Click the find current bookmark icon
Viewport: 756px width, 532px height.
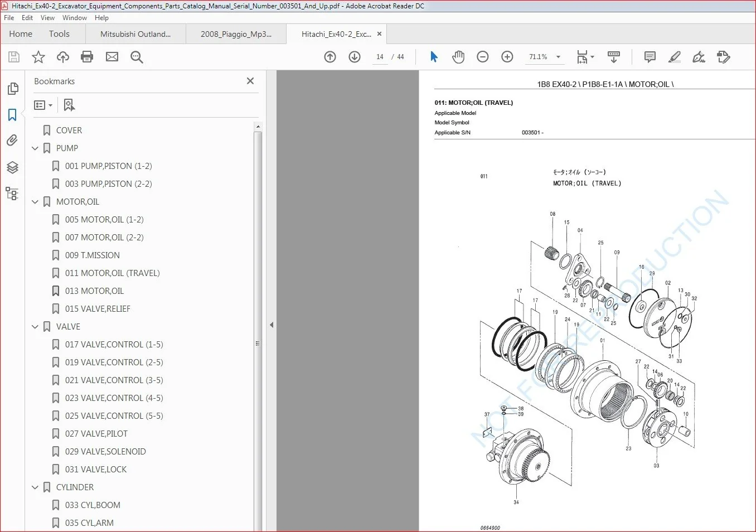click(69, 105)
